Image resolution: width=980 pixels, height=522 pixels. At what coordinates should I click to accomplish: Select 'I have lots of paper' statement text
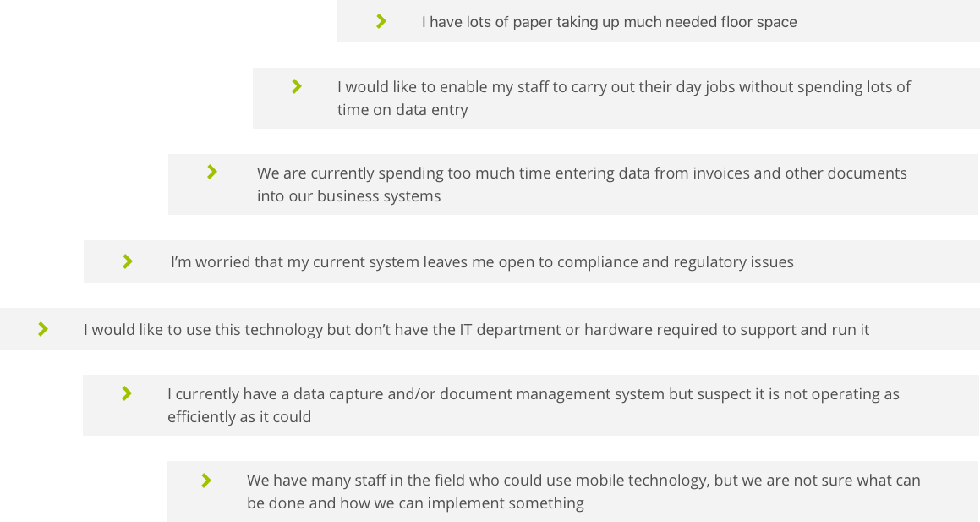(610, 22)
